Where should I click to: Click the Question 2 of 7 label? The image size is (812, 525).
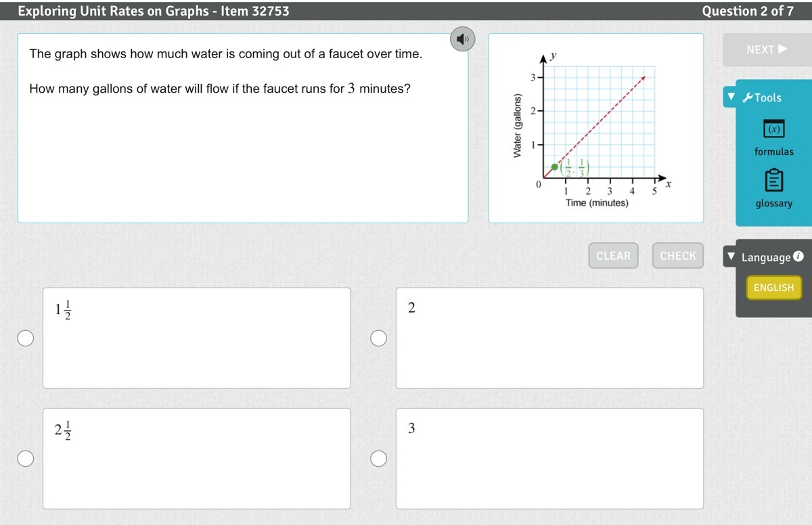point(748,11)
